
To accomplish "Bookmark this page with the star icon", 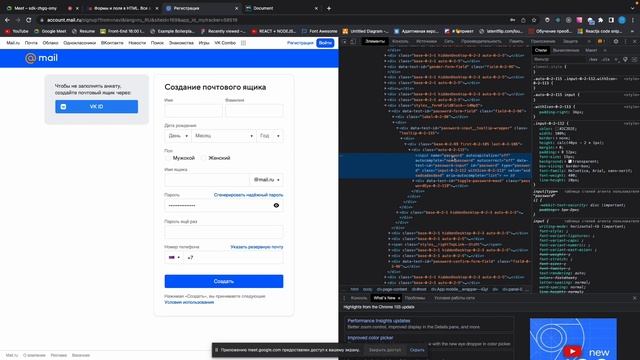I will click(534, 20).
